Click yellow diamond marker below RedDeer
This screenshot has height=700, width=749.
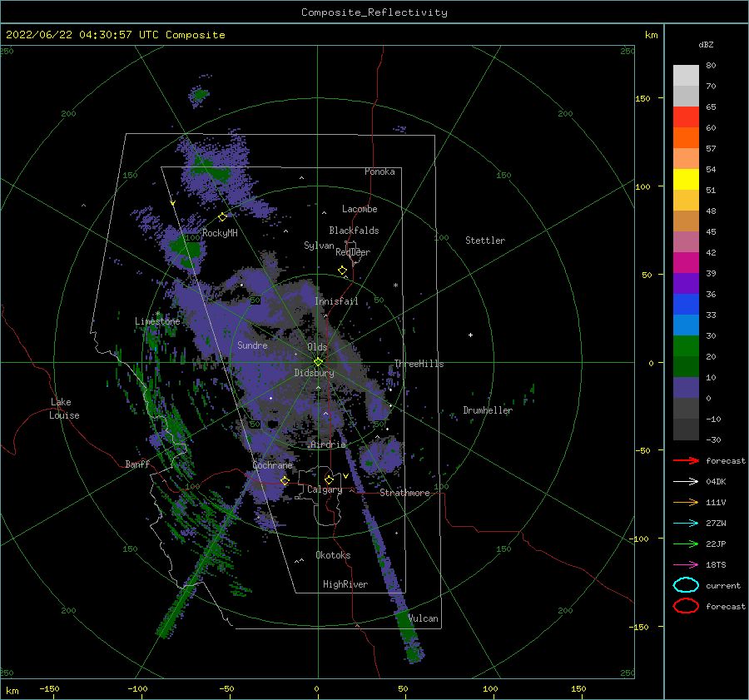tap(342, 271)
